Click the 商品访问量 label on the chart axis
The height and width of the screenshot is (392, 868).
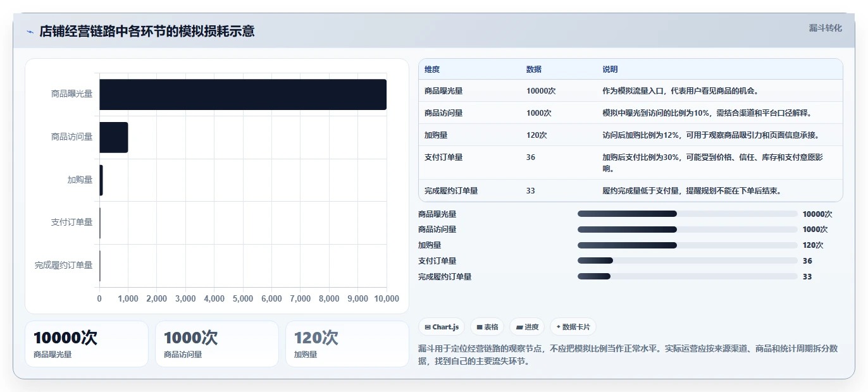tap(71, 137)
